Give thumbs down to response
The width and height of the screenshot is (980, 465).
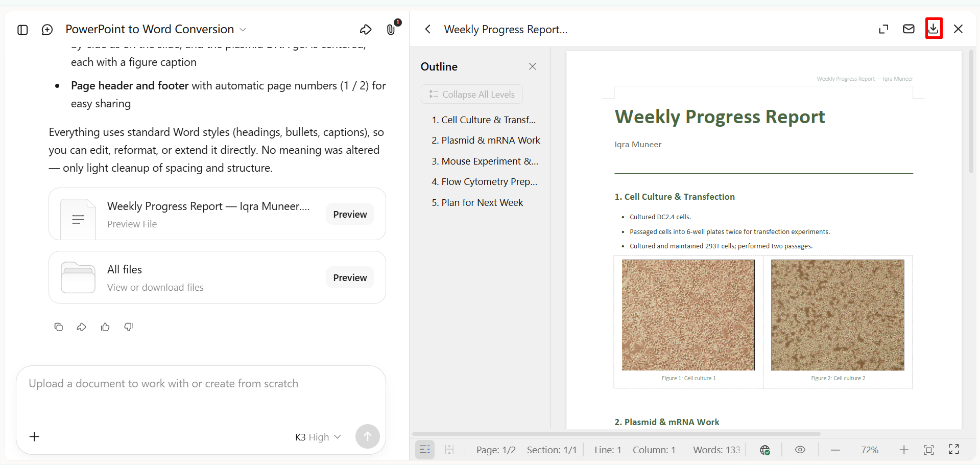[129, 327]
